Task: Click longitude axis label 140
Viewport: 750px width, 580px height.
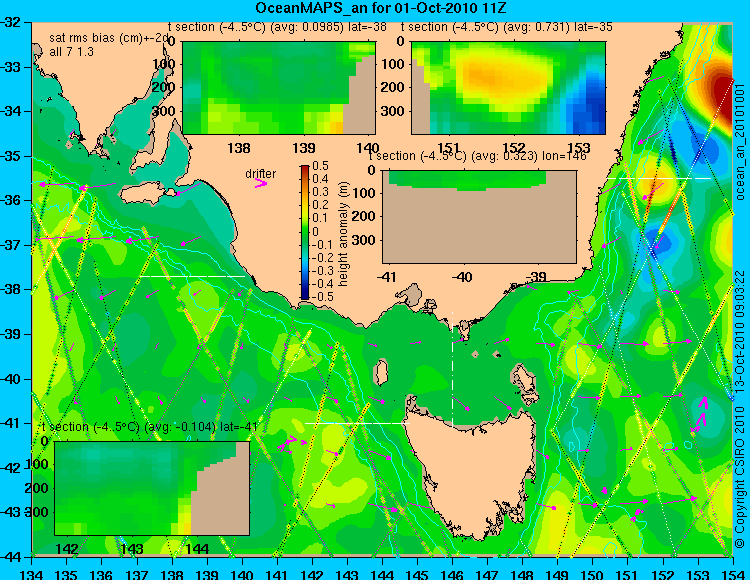Action: pos(242,574)
